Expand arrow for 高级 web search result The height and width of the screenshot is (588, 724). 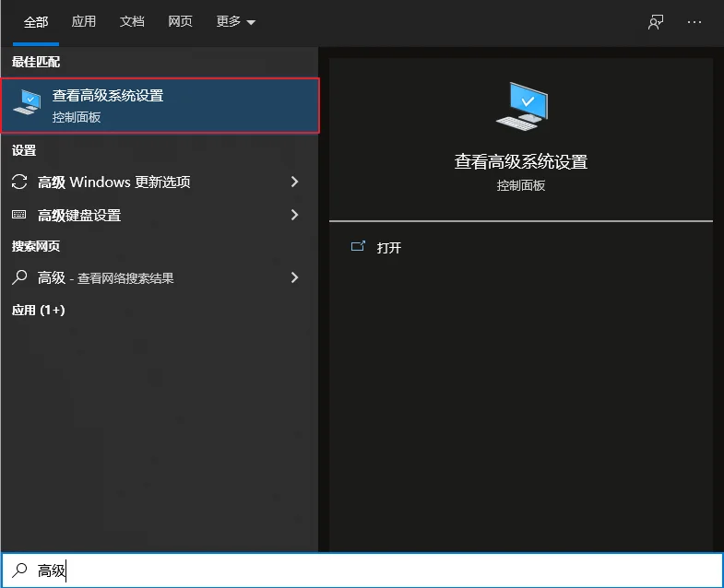point(294,277)
